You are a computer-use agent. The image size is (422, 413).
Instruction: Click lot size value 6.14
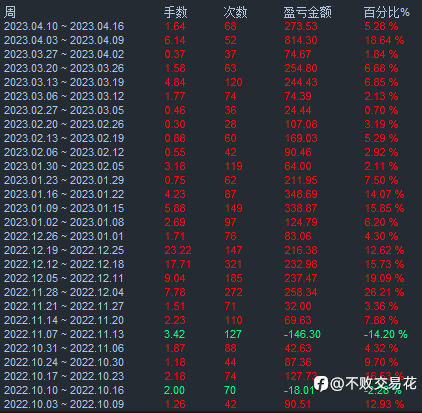click(175, 40)
